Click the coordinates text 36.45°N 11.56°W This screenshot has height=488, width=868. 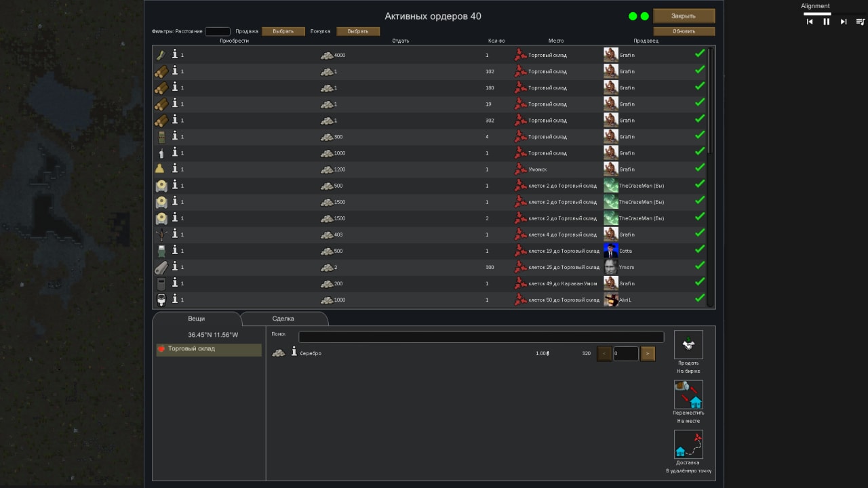[213, 335]
